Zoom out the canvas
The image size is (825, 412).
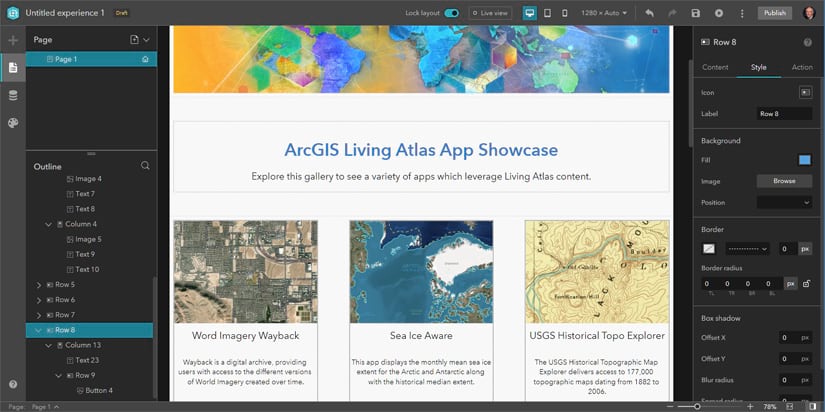(669, 407)
